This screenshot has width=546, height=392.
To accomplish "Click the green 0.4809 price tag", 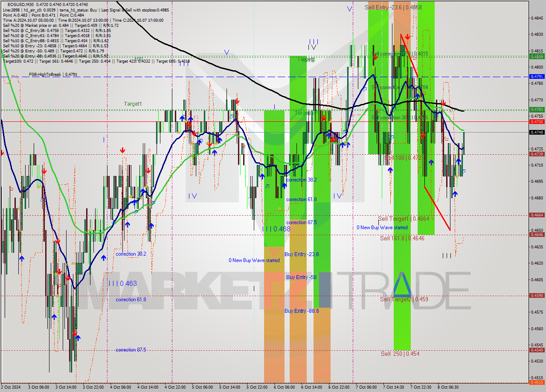I will [537, 56].
